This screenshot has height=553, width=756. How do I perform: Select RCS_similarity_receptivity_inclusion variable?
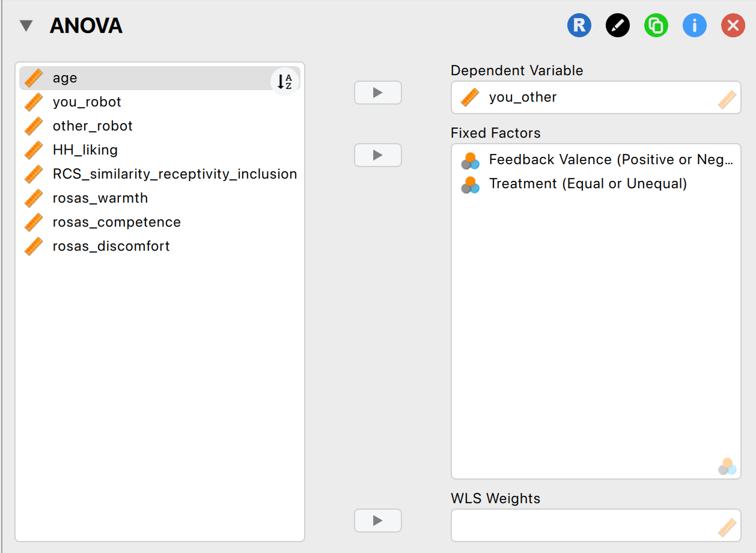click(x=175, y=174)
